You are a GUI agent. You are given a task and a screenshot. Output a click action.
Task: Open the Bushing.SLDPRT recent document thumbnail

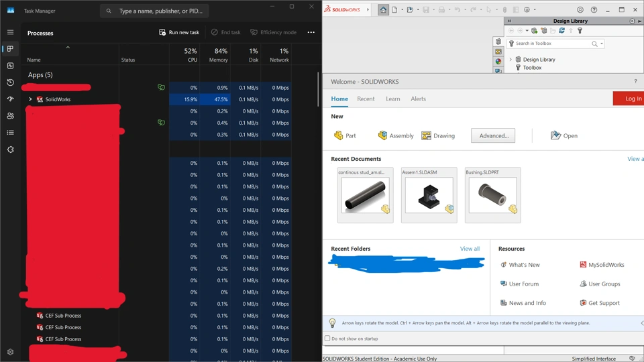pyautogui.click(x=492, y=195)
